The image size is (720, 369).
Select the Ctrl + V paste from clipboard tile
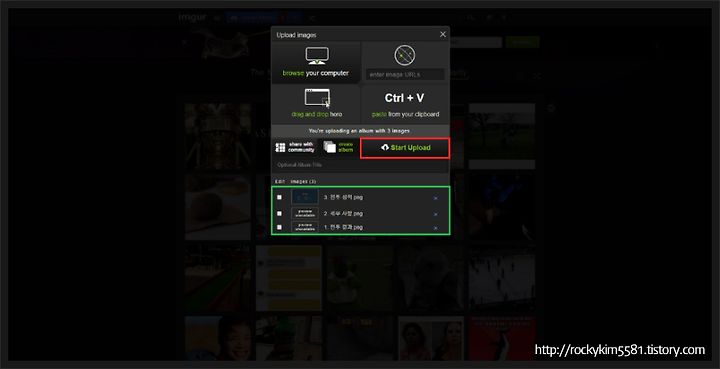point(405,104)
